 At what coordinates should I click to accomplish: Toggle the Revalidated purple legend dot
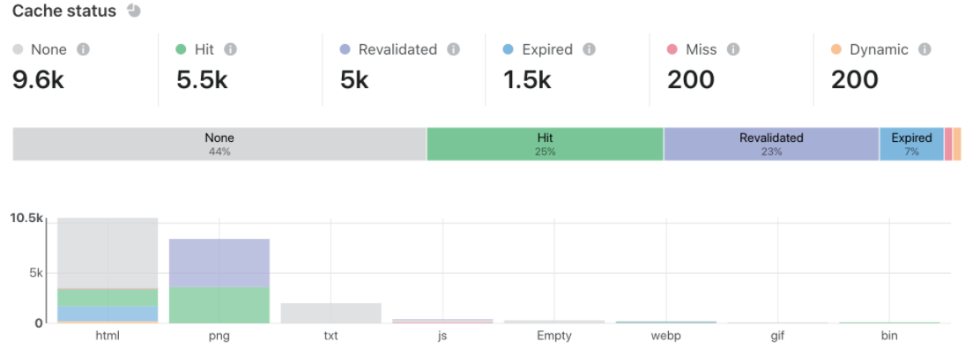pyautogui.click(x=345, y=49)
